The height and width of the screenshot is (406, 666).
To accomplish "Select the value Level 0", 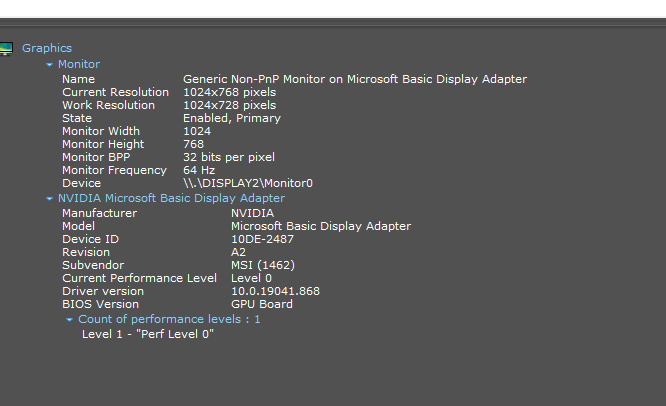I will [251, 278].
